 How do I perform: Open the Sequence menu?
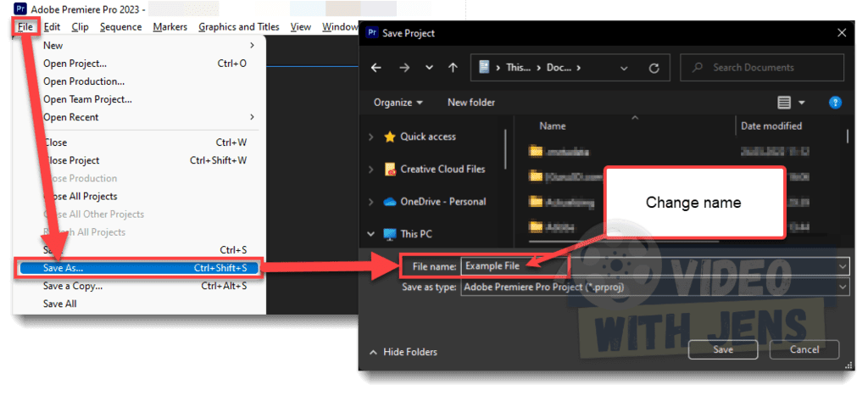(120, 27)
